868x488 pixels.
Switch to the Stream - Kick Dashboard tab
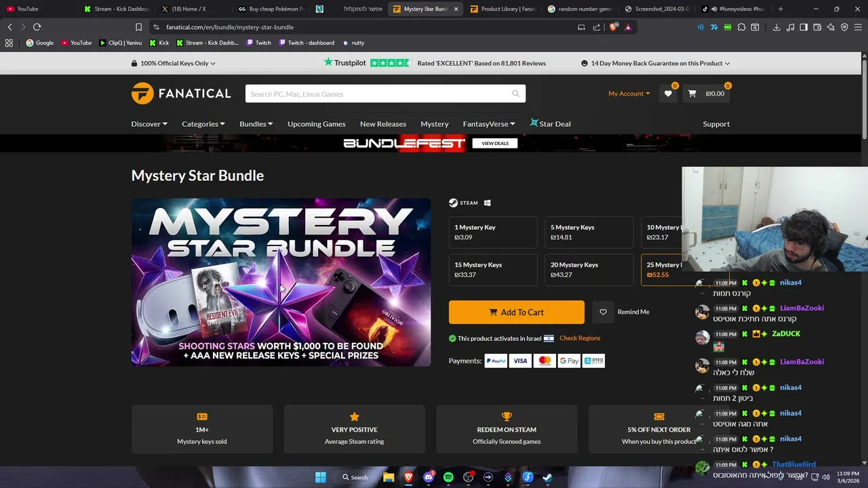116,9
